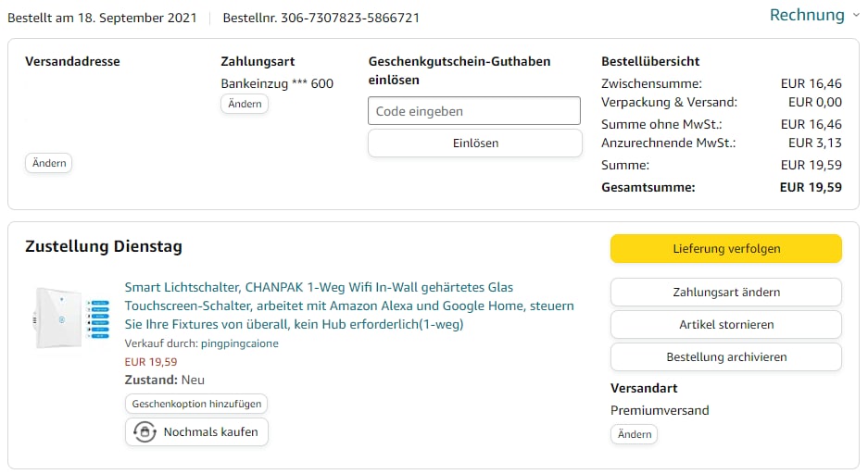Click Ändern under Versandadresse
This screenshot has height=474, width=868.
[x=48, y=163]
